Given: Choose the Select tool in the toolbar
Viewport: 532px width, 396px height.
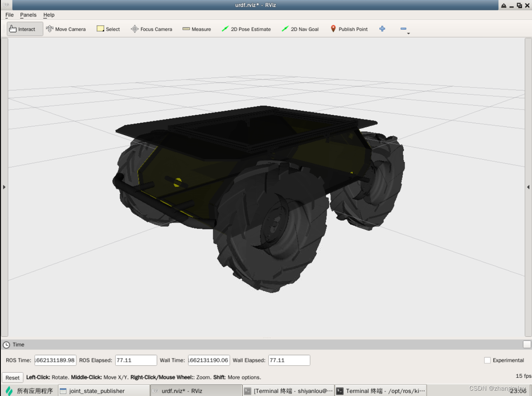Looking at the screenshot, I should (x=108, y=29).
